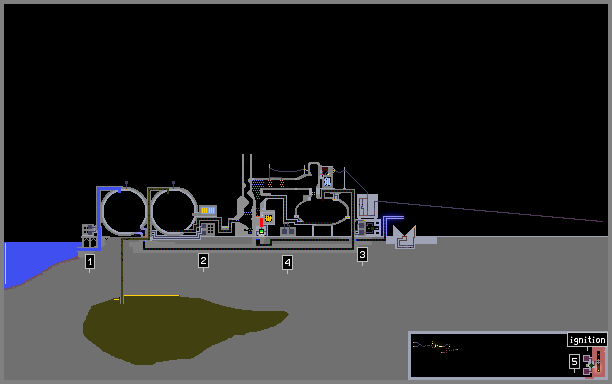Click the purple connector beside sign 5
Image resolution: width=612 pixels, height=384 pixels.
pyautogui.click(x=587, y=364)
